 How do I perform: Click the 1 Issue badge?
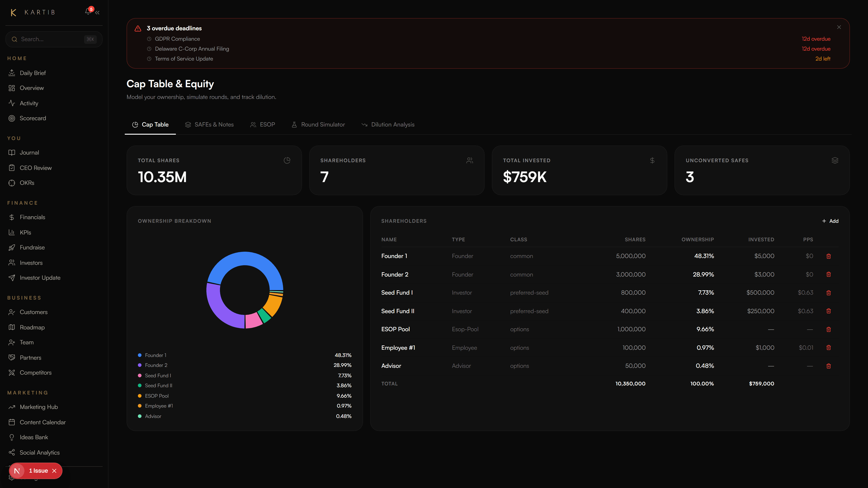(x=38, y=471)
